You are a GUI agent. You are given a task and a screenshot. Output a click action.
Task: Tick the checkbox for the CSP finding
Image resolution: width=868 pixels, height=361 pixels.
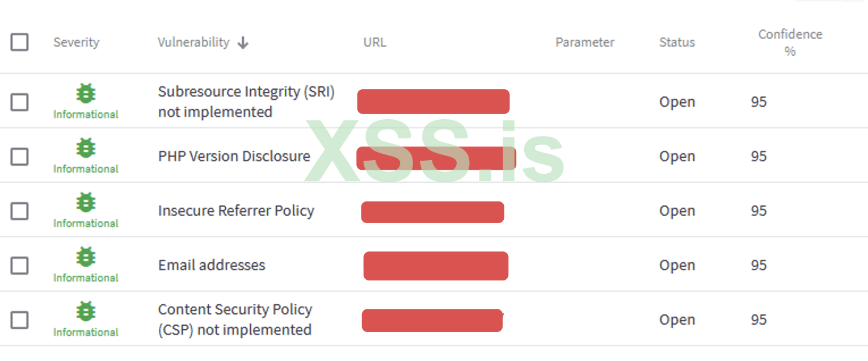19,320
